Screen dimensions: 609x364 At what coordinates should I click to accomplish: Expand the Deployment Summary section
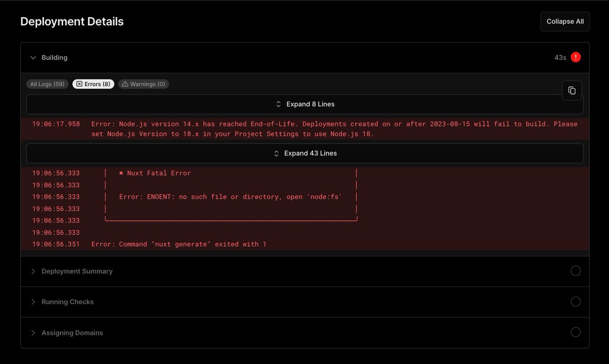77,271
